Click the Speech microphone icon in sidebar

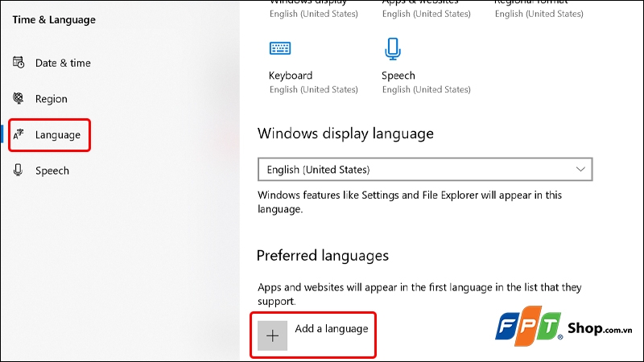tap(19, 171)
